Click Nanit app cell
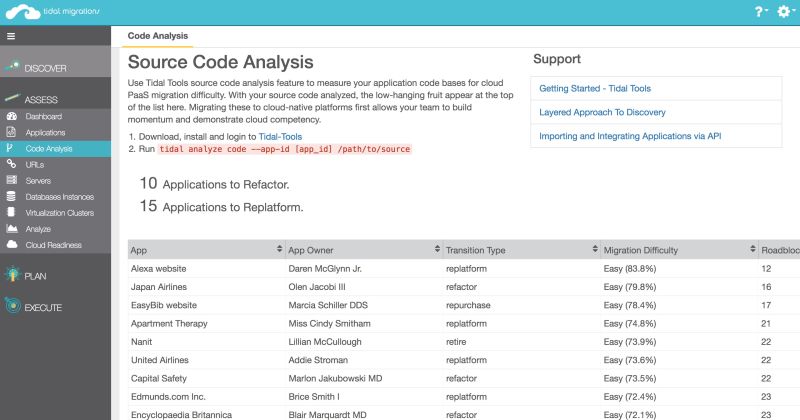The image size is (800, 420). (207, 342)
